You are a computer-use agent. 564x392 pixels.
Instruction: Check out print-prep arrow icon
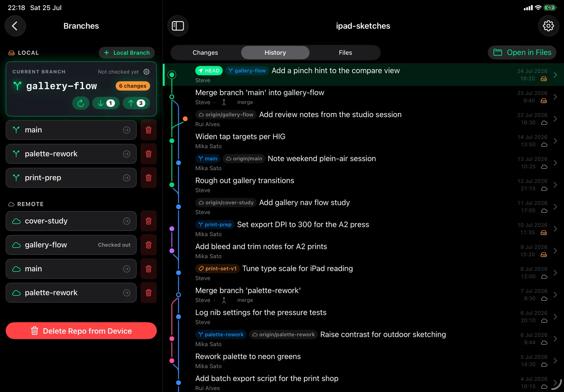tap(127, 178)
